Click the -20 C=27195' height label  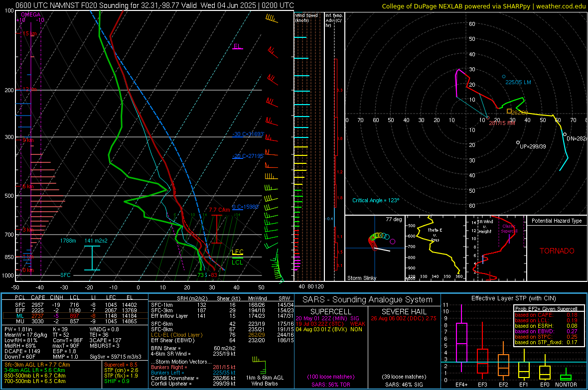coord(248,155)
